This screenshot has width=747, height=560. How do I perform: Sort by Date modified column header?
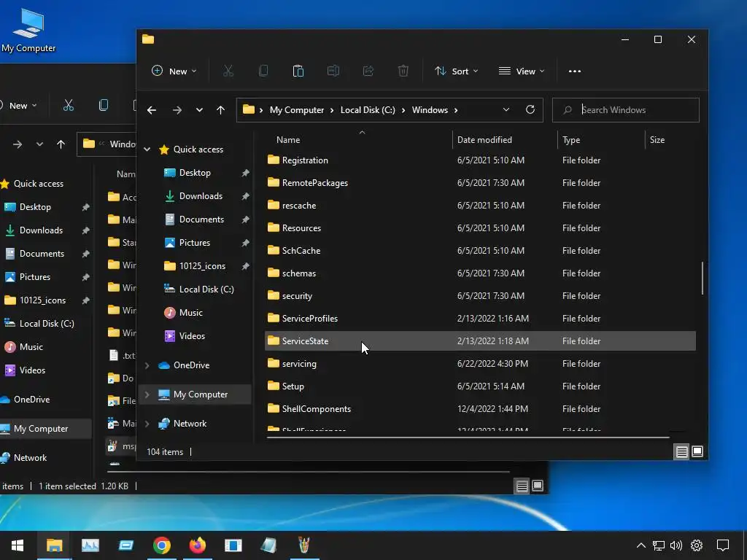[484, 139]
